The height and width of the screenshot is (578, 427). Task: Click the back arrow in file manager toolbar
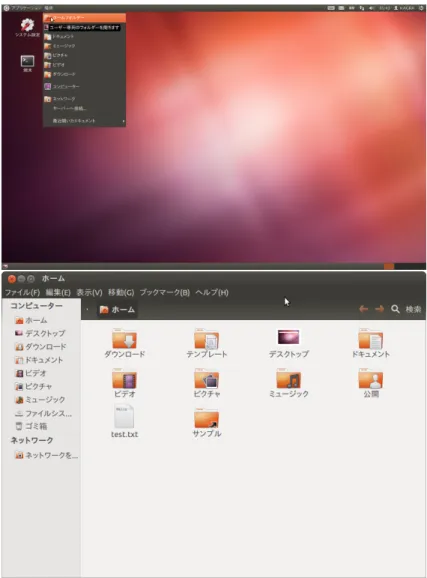tap(364, 309)
